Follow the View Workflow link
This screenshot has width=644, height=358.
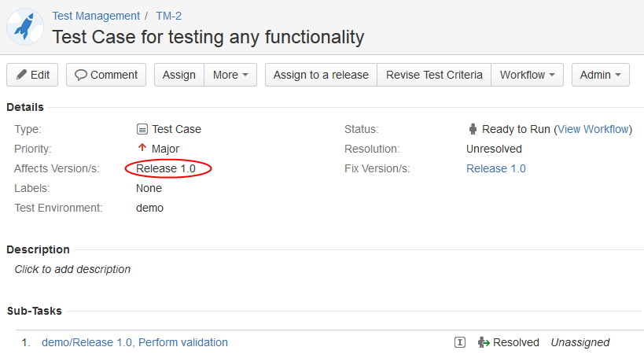tap(593, 129)
